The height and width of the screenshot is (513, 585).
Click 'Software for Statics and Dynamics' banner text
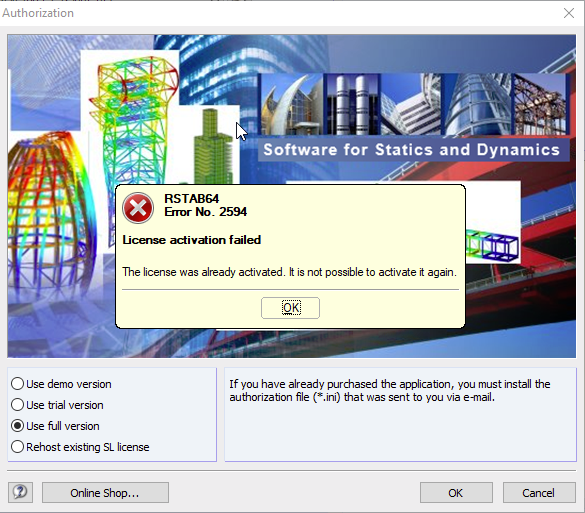(x=412, y=150)
